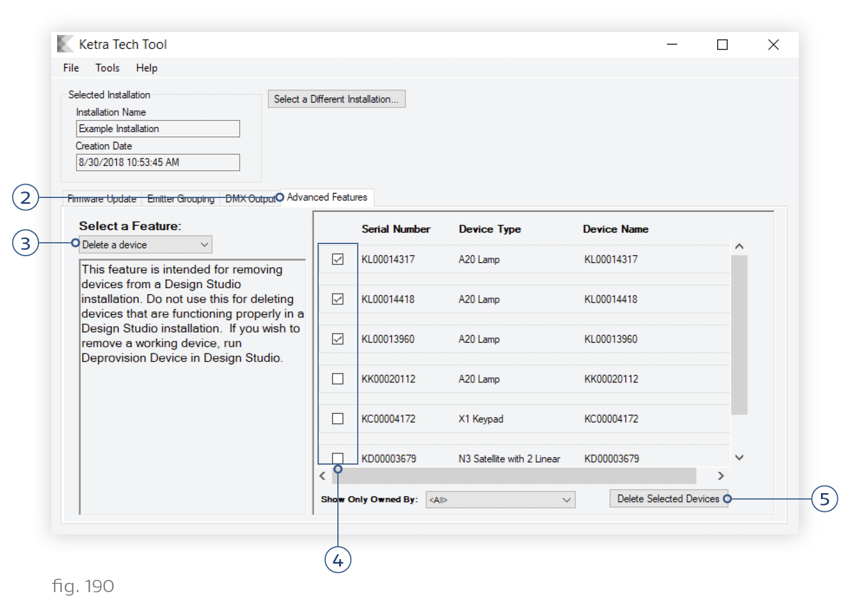
Task: Click N3 Satellite with 2 Linear cell
Action: pos(509,459)
